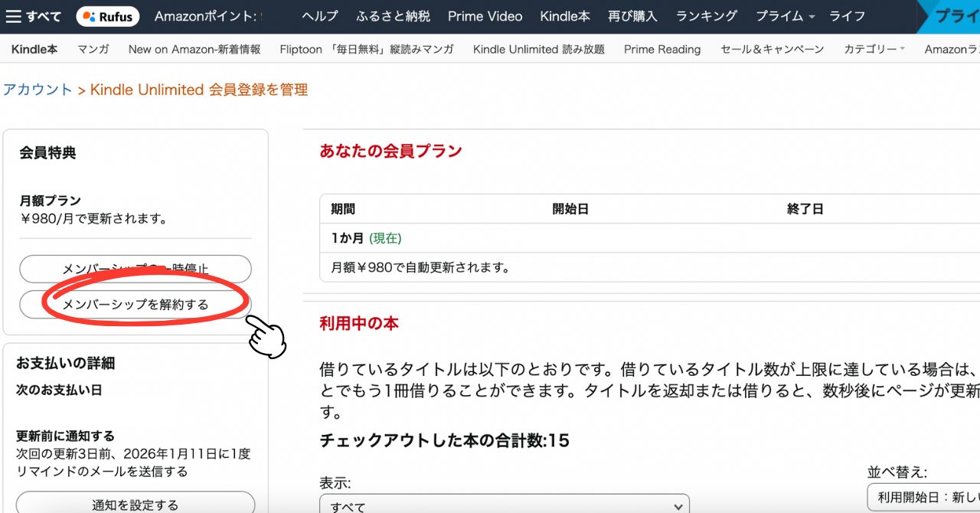The width and height of the screenshot is (980, 513).
Task: Open the hamburger すべて menu
Action: [x=34, y=16]
